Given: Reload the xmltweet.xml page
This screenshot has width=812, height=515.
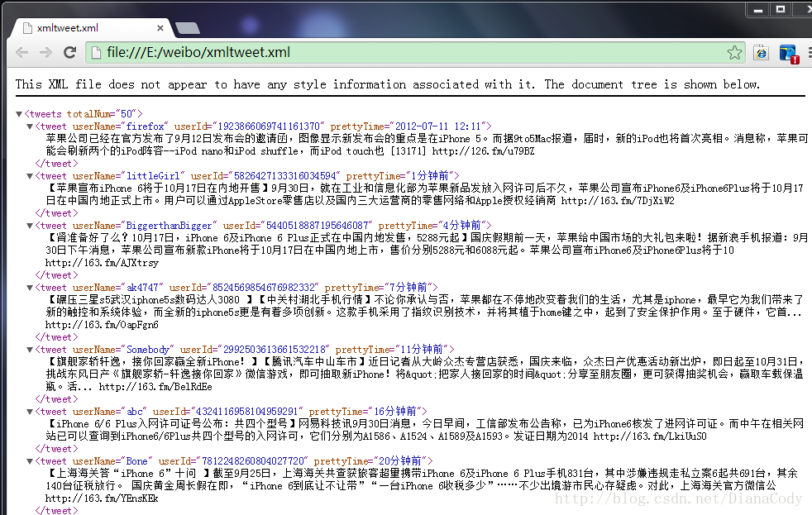Looking at the screenshot, I should point(70,52).
